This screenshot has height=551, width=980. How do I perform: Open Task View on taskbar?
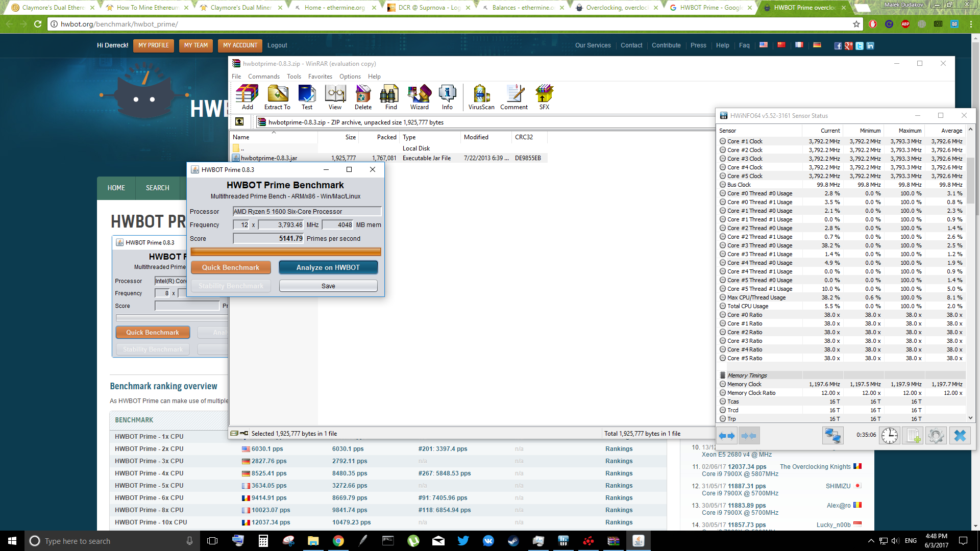[212, 541]
